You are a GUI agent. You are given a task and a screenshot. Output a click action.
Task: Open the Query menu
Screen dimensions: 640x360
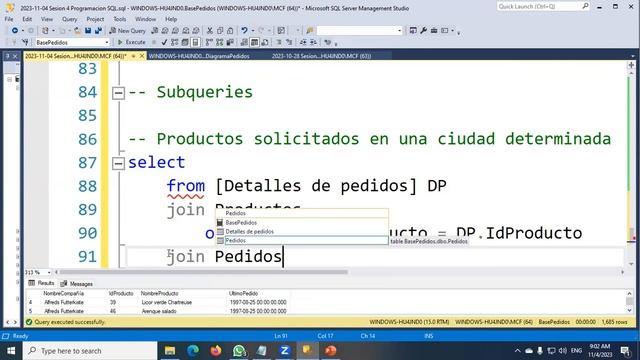tap(70, 19)
